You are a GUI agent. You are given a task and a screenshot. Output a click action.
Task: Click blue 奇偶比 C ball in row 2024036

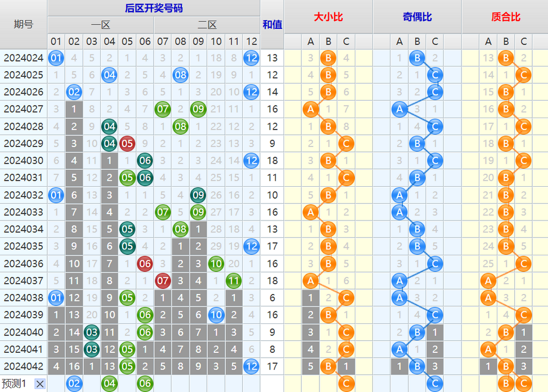pos(435,264)
